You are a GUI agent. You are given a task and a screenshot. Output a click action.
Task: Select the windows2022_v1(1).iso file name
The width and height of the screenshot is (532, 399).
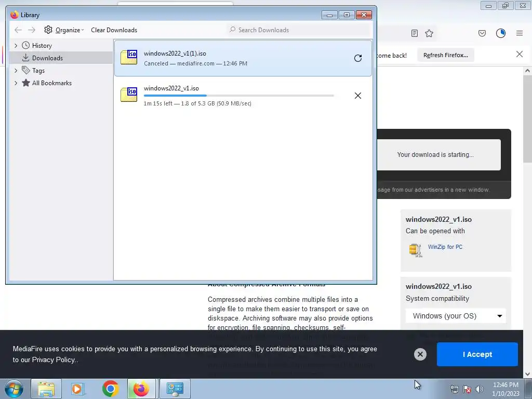click(x=175, y=54)
